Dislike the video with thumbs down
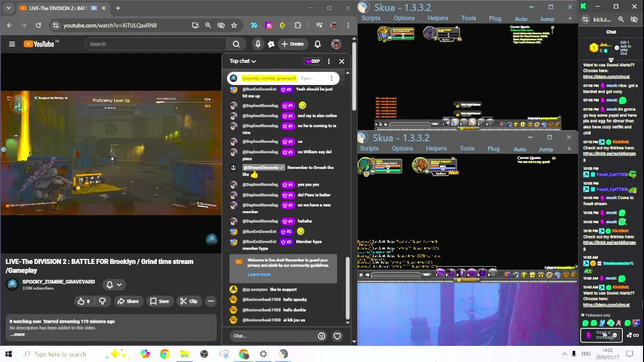This screenshot has width=644, height=362. click(102, 301)
